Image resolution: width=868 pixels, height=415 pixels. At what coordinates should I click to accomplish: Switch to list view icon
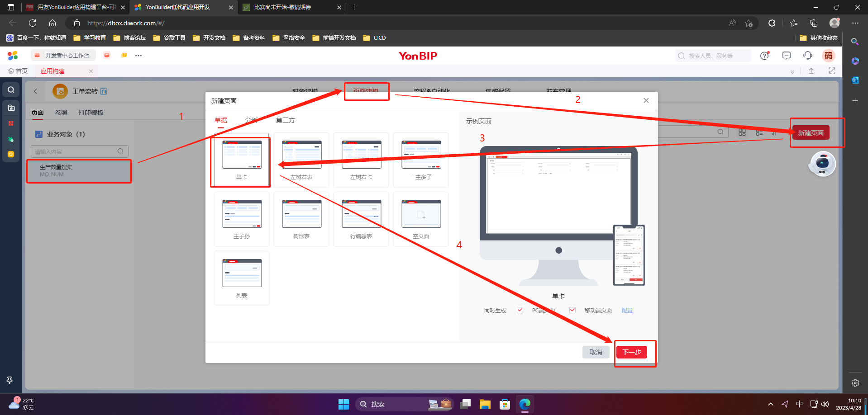click(759, 132)
